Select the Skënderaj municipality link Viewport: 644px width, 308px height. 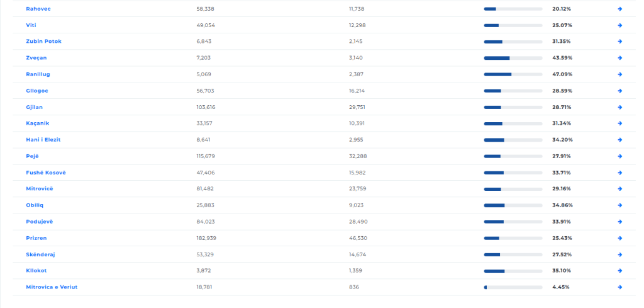40,254
